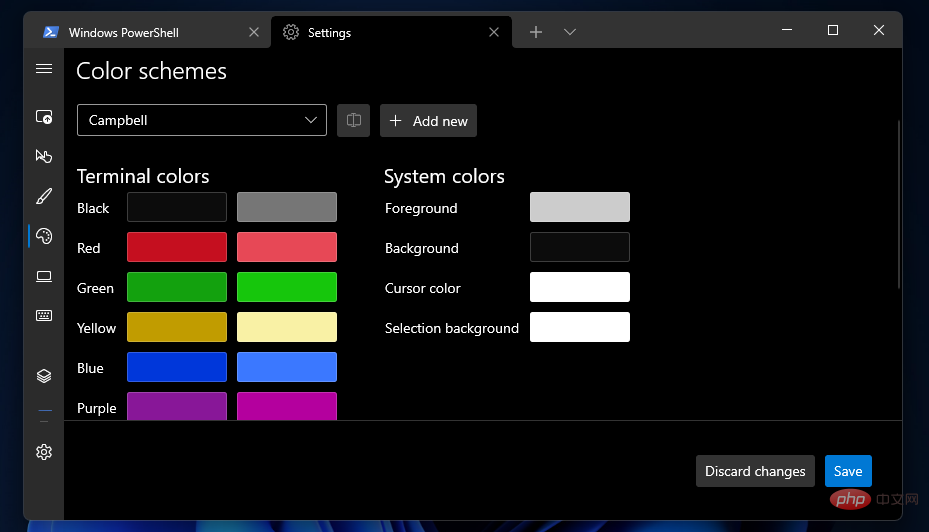Pick the bright Yellow pale swatch
Viewport: 929px width, 532px height.
pos(287,327)
